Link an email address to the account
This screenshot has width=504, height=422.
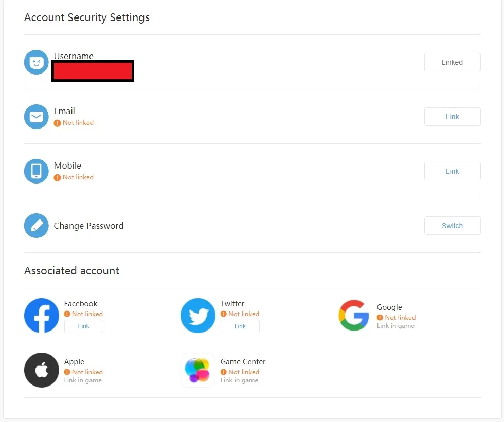coord(452,117)
